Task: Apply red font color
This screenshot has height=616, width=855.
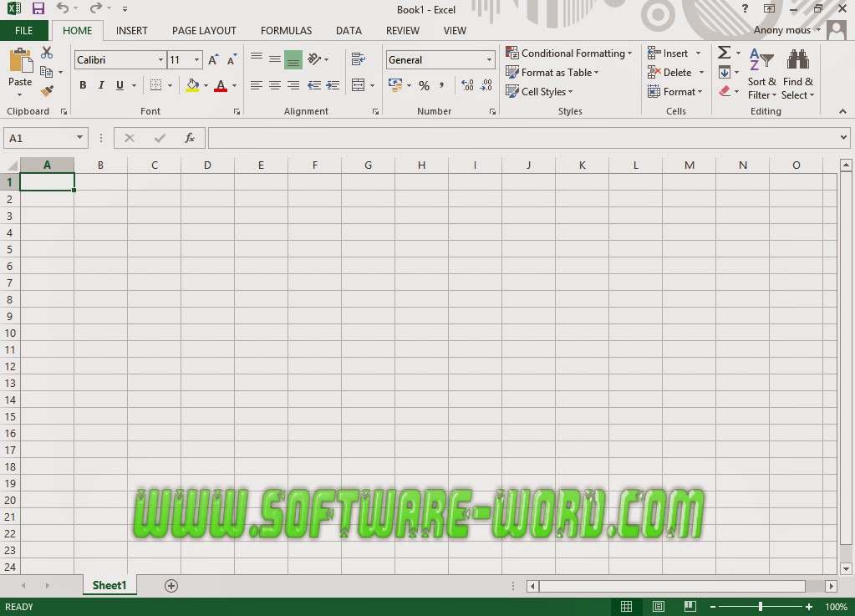Action: pyautogui.click(x=221, y=85)
